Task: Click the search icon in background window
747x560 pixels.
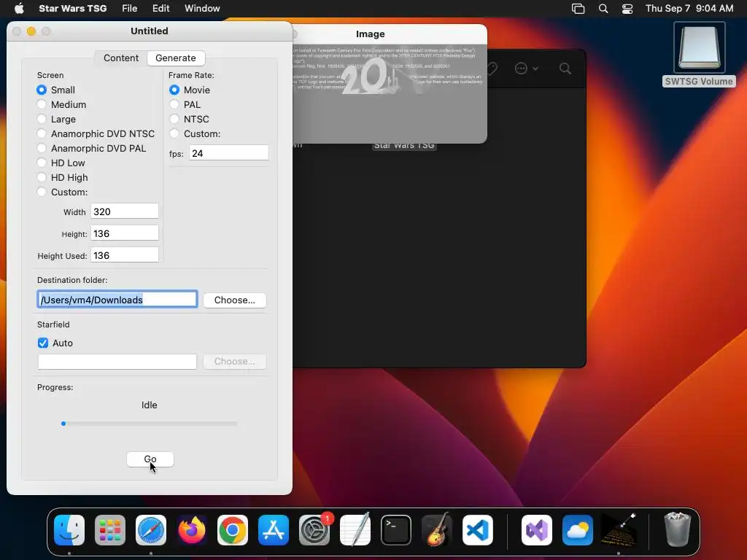Action: coord(565,69)
